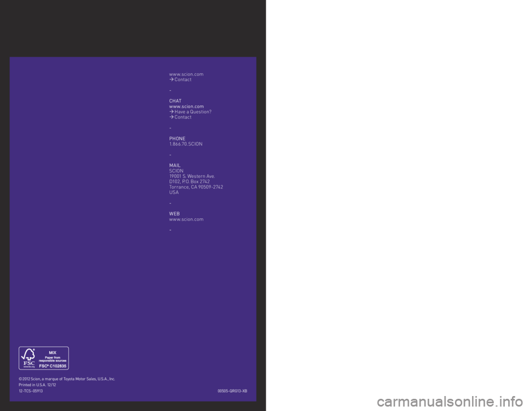532x411 pixels.
Task: Click the Contact arrow link below Have a Question?
Action: pyautogui.click(x=181, y=117)
